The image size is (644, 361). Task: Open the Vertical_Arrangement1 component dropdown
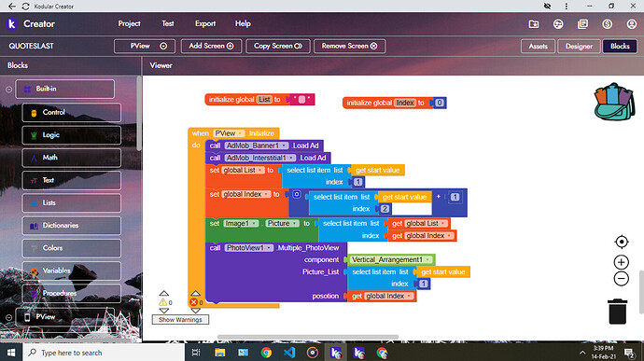(428, 259)
